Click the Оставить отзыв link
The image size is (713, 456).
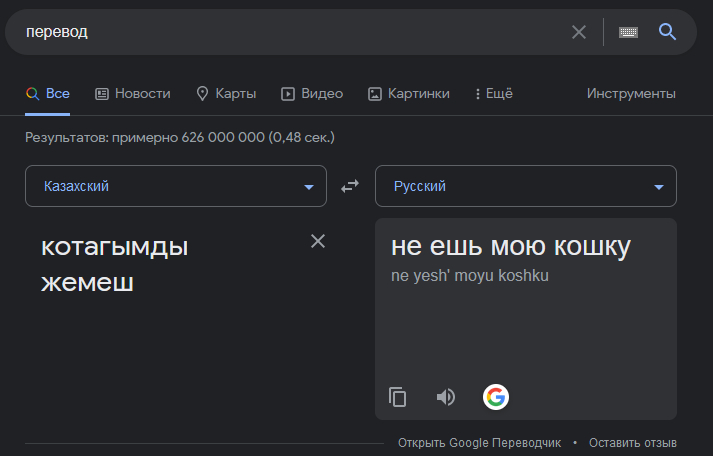[x=632, y=442]
